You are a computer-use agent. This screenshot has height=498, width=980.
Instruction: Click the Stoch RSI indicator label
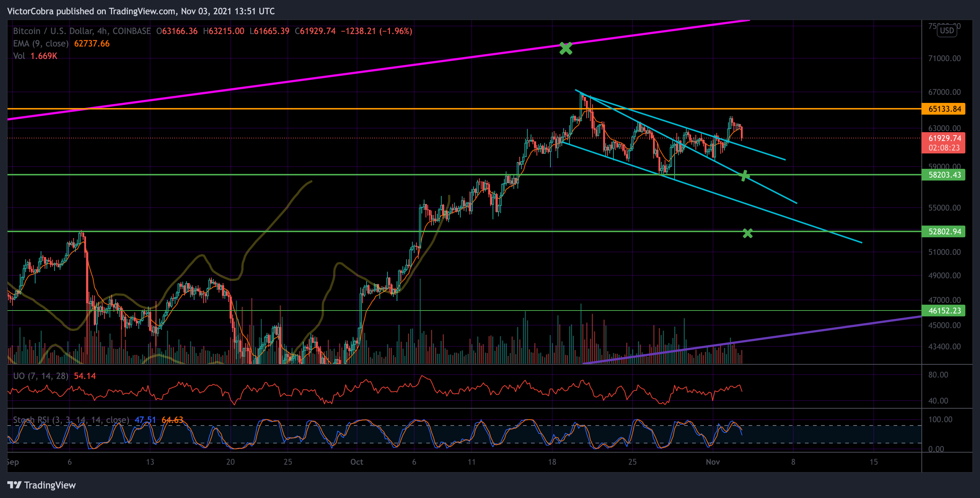pos(71,420)
